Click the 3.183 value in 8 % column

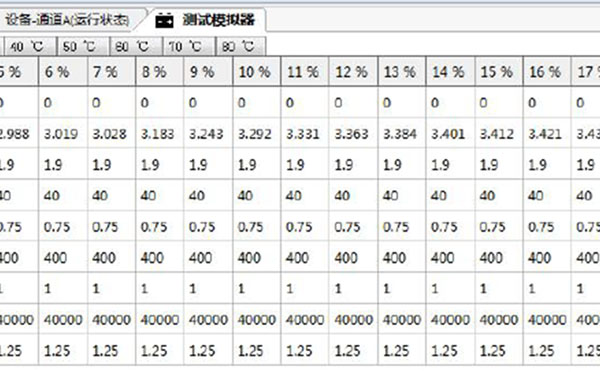tap(160, 134)
